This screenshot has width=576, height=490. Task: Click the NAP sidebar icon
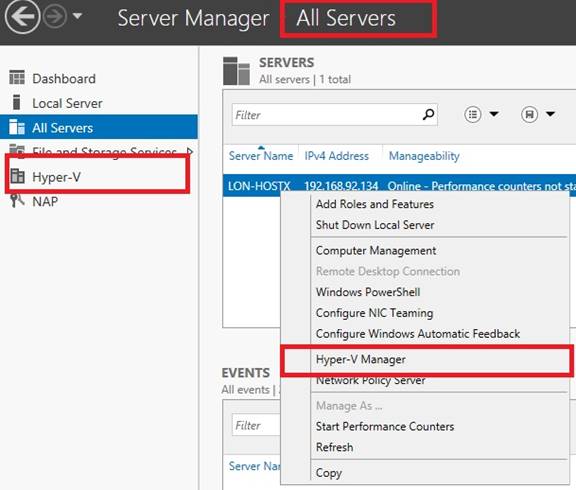click(17, 201)
